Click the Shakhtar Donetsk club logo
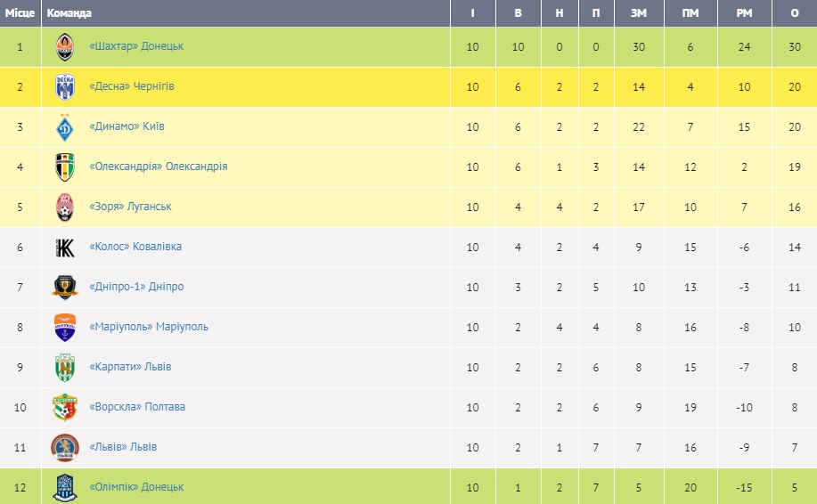Image resolution: width=817 pixels, height=504 pixels. click(x=64, y=47)
